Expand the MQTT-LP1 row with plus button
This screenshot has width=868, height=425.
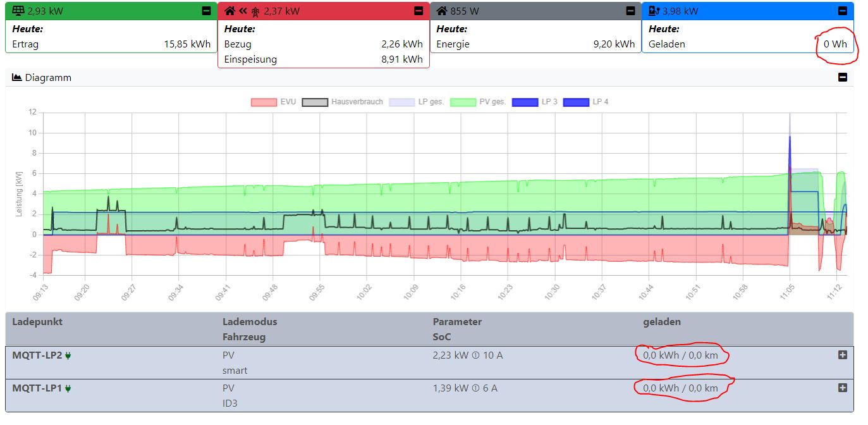tap(842, 388)
